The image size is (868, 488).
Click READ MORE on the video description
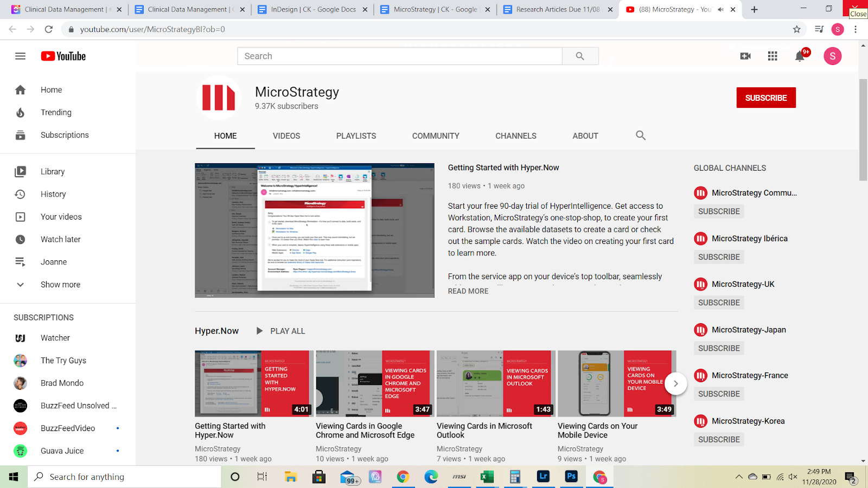[x=468, y=291]
